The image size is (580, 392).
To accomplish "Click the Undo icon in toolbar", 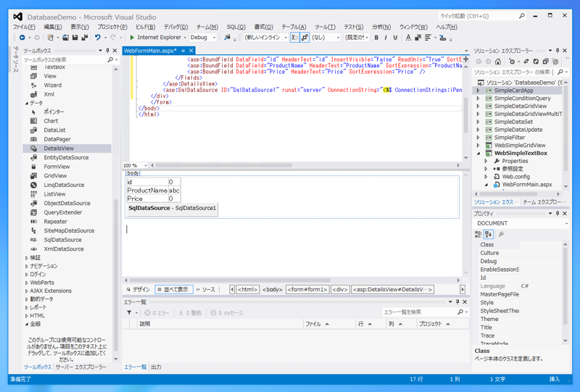I will click(98, 38).
